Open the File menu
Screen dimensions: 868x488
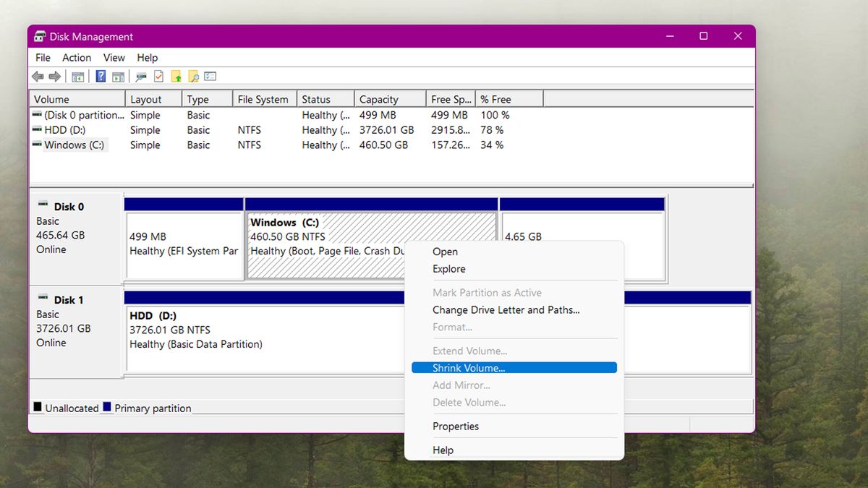coord(43,58)
